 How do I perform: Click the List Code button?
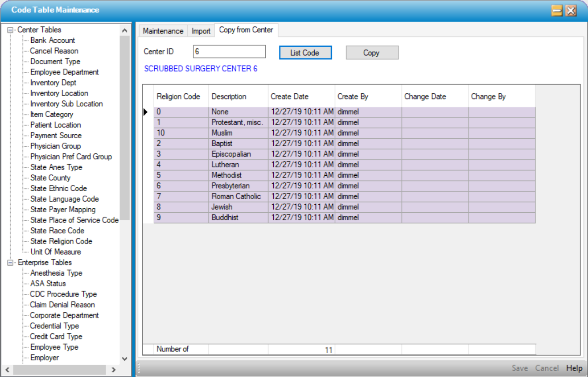pos(305,53)
